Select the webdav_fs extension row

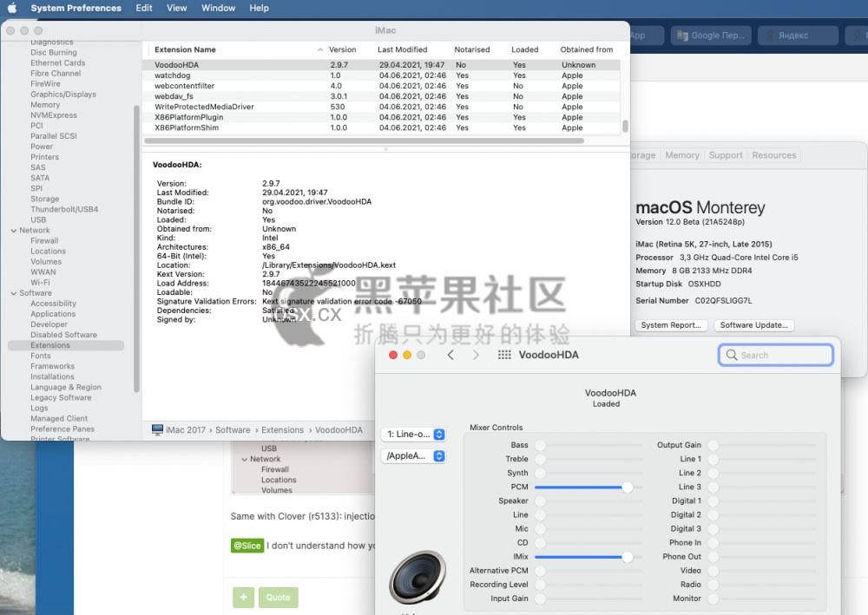pos(382,96)
